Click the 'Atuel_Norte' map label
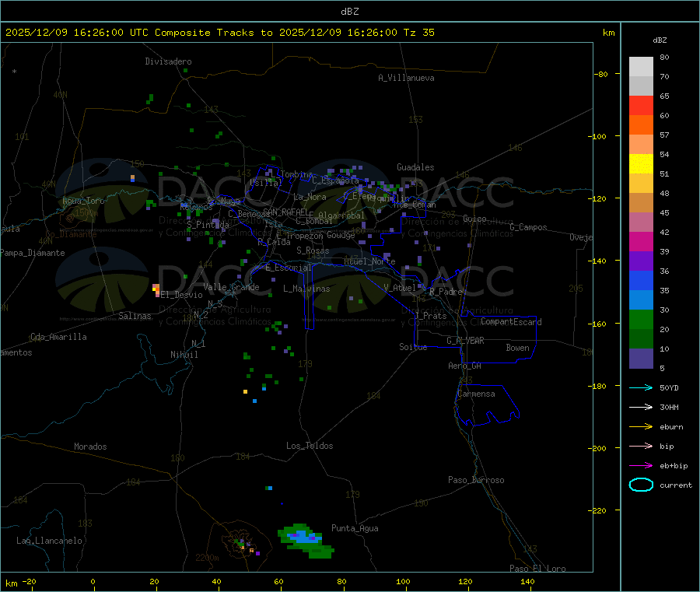Screen dimensions: 700x592 (369, 261)
